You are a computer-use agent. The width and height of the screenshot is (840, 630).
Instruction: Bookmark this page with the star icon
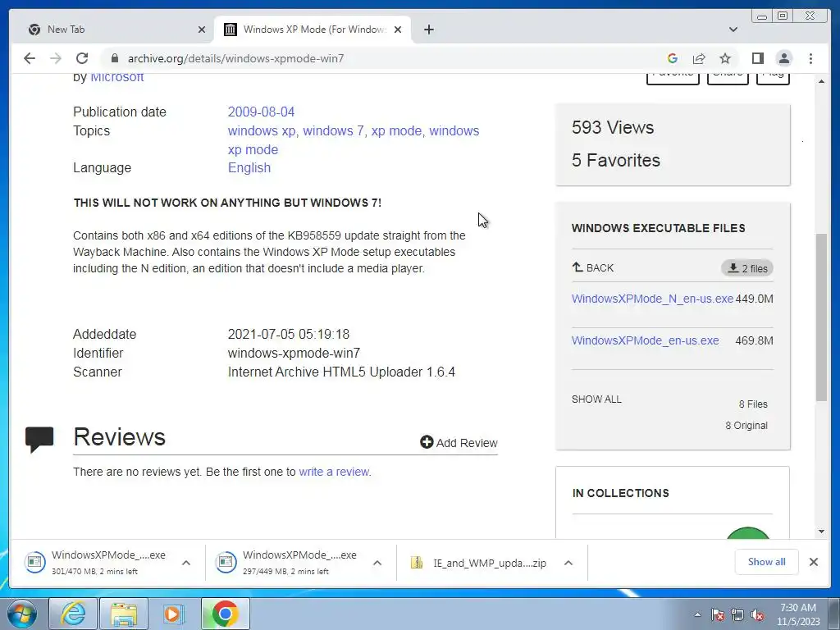(725, 58)
